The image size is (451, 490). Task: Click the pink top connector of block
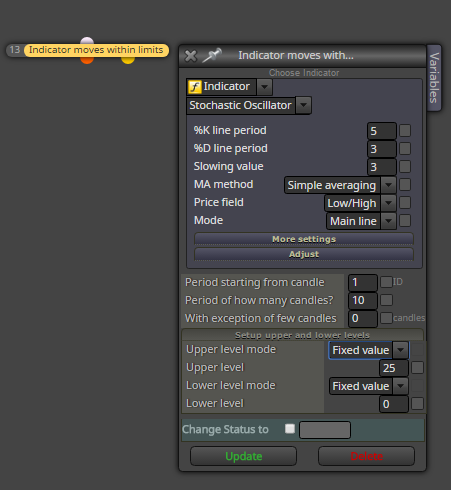(87, 40)
